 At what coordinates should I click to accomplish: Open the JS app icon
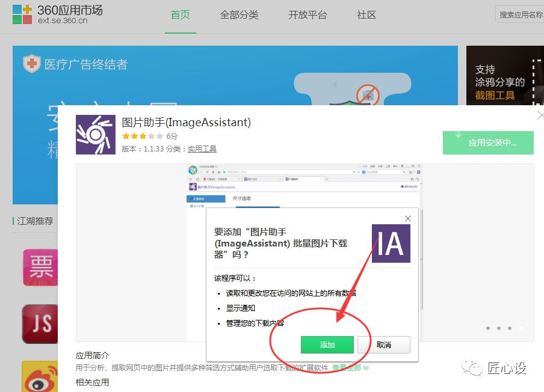pos(40,323)
